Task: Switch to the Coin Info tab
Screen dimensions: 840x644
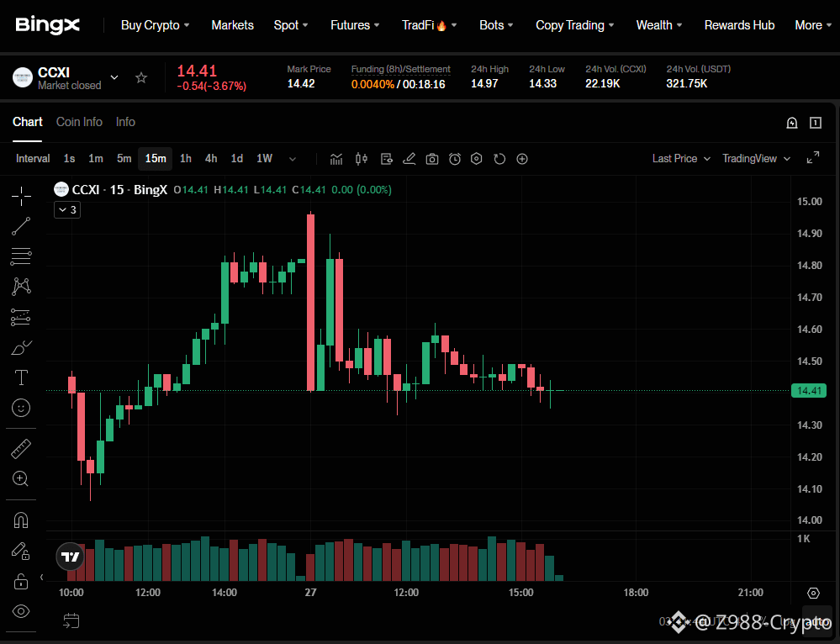Action: tap(79, 122)
